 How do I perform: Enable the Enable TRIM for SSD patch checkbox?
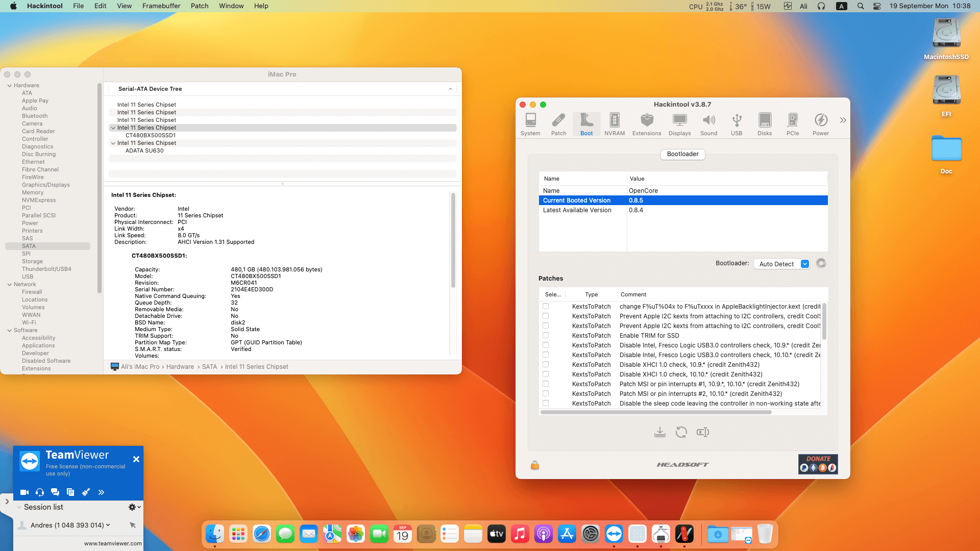tap(546, 335)
